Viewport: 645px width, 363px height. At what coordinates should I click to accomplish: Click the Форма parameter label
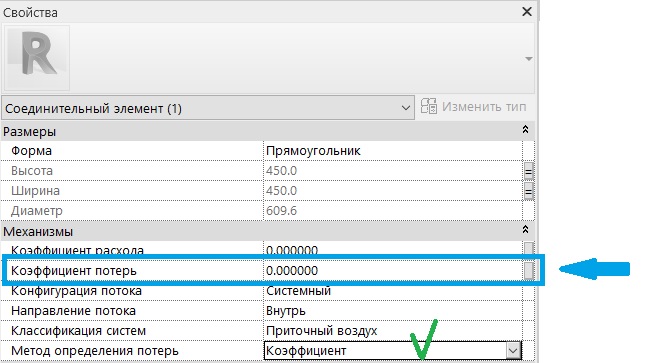tap(31, 151)
